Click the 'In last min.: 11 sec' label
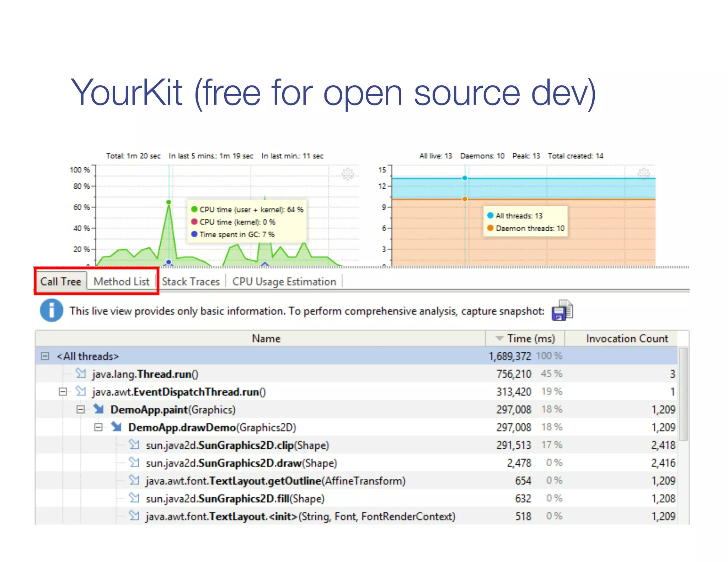This screenshot has width=728, height=562. point(292,156)
